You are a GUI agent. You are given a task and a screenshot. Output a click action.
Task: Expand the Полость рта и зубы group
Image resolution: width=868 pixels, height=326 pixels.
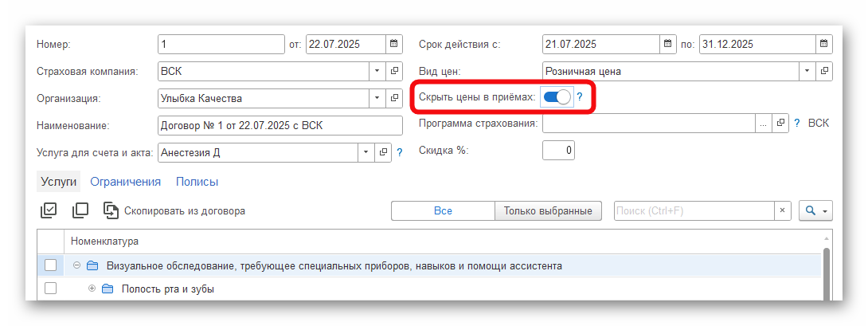click(92, 289)
